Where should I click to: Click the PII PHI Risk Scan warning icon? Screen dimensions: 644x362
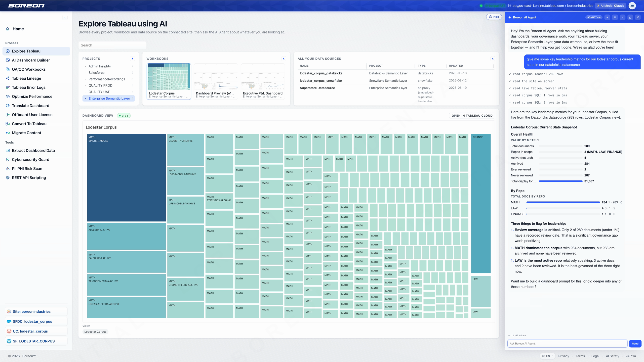(8, 169)
